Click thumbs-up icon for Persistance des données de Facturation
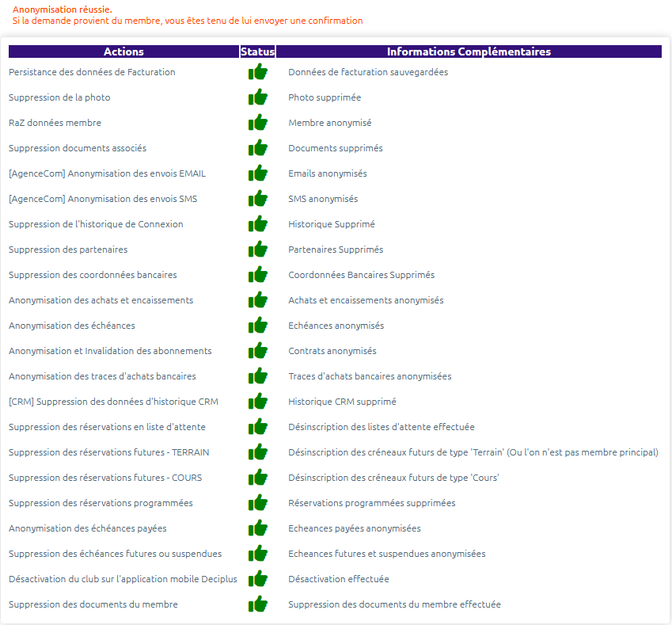This screenshot has width=672, height=625. click(257, 72)
